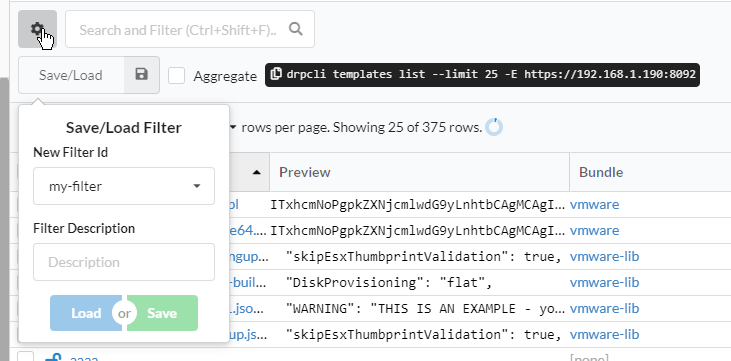This screenshot has width=731, height=361.
Task: Click the Showing 25 of 375 rows text
Action: tap(407, 127)
